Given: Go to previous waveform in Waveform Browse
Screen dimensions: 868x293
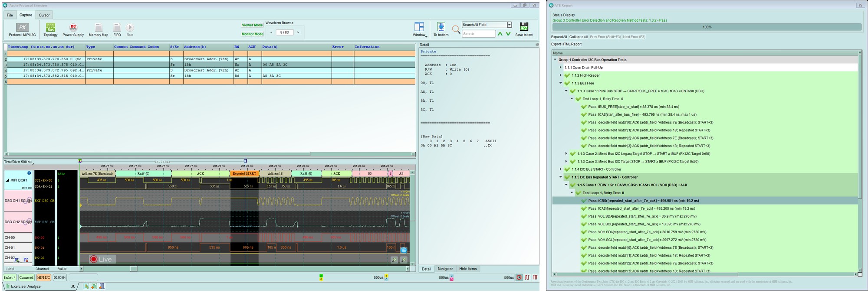Looking at the screenshot, I should click(x=271, y=33).
